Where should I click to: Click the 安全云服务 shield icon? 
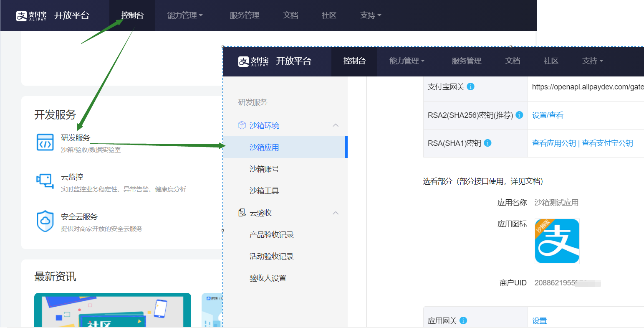click(45, 221)
